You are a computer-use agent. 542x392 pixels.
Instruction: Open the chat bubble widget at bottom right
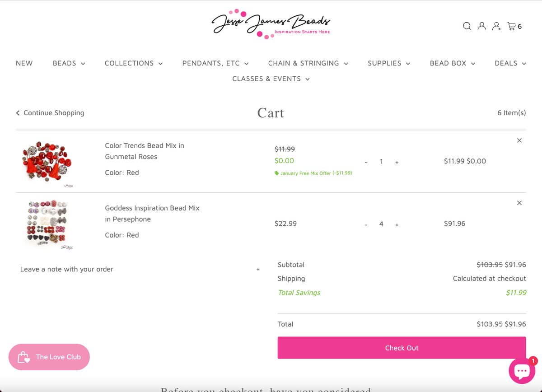tap(522, 370)
